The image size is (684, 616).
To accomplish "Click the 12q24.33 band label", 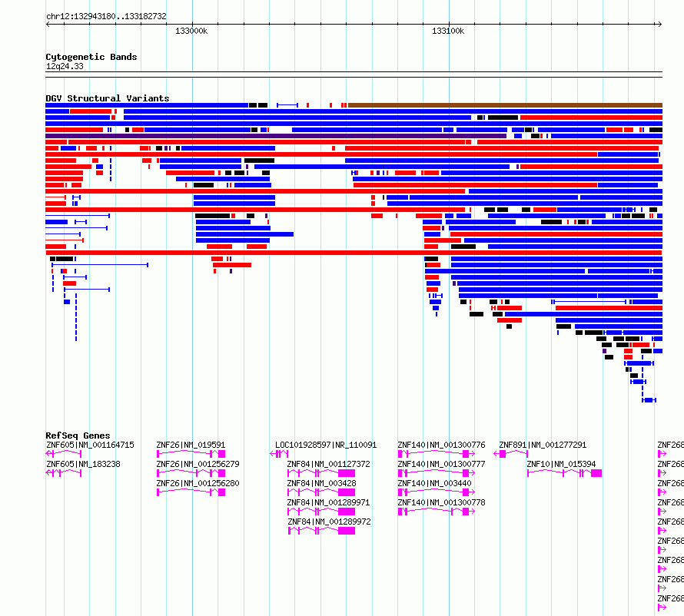I will (65, 66).
